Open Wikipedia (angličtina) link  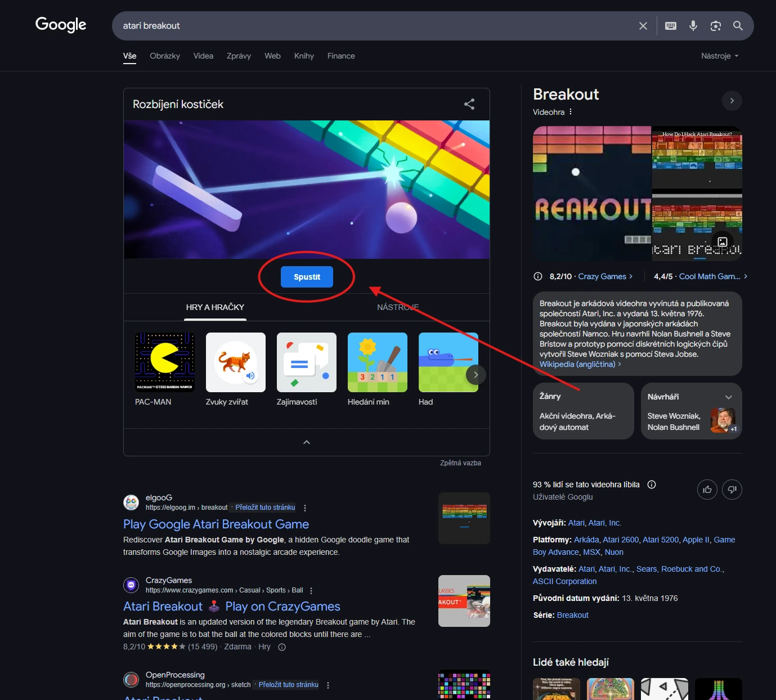coord(580,364)
